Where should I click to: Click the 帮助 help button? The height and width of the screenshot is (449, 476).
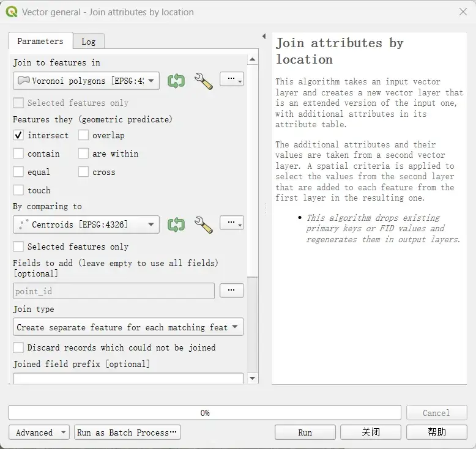(x=436, y=432)
